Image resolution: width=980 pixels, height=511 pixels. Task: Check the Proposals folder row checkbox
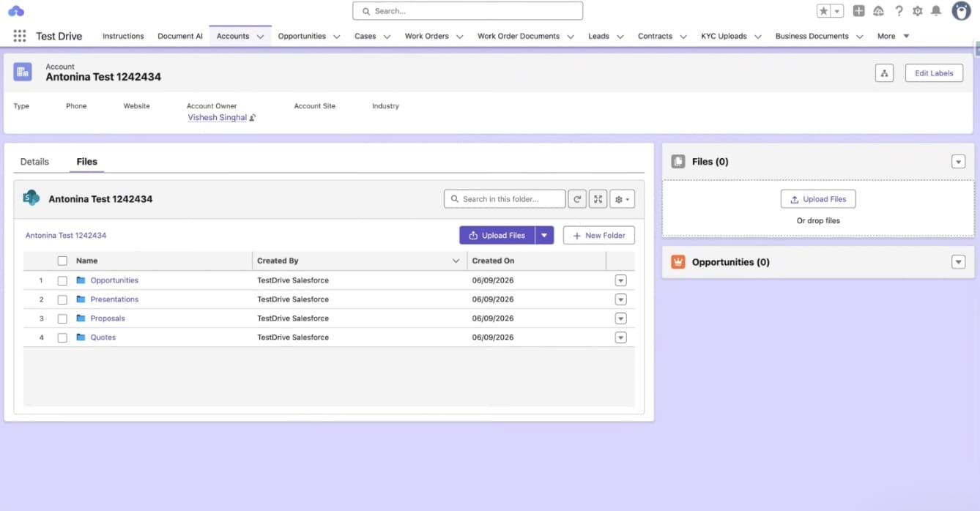pyautogui.click(x=62, y=318)
